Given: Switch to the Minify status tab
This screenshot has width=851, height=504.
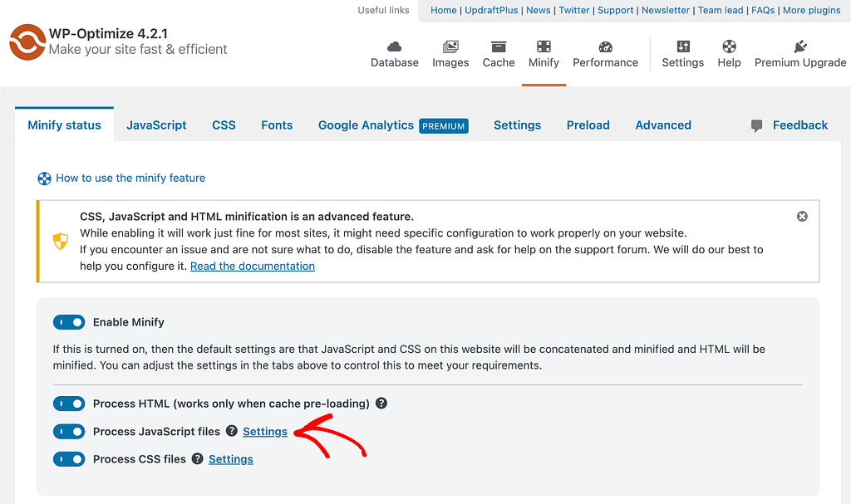Looking at the screenshot, I should tap(64, 125).
